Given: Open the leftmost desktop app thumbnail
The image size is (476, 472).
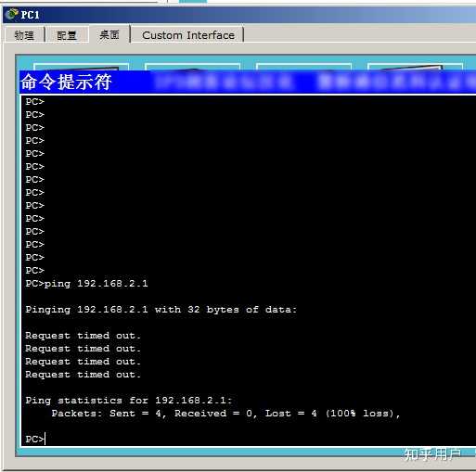Looking at the screenshot, I should tap(81, 67).
